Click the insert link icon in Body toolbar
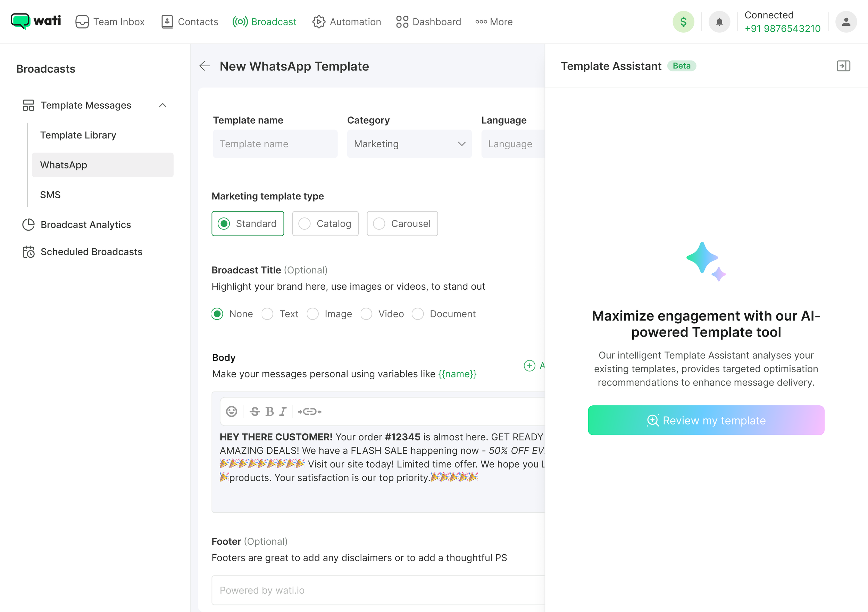Viewport: 868px width, 612px height. (x=310, y=412)
